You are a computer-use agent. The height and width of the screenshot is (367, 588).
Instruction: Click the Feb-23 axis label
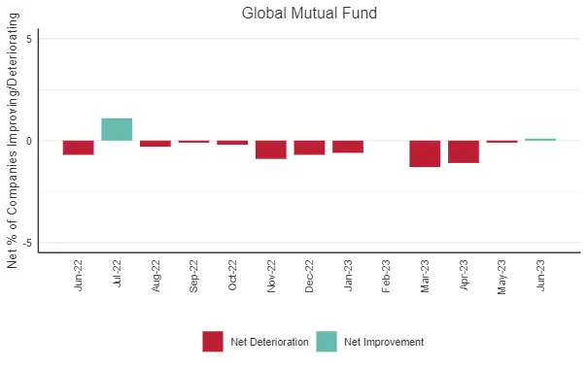click(386, 277)
